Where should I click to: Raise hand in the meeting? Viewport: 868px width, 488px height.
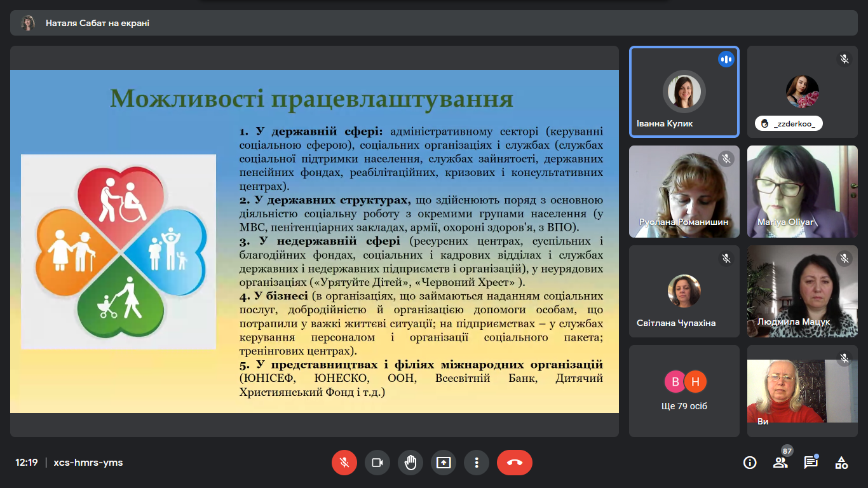pyautogui.click(x=410, y=463)
